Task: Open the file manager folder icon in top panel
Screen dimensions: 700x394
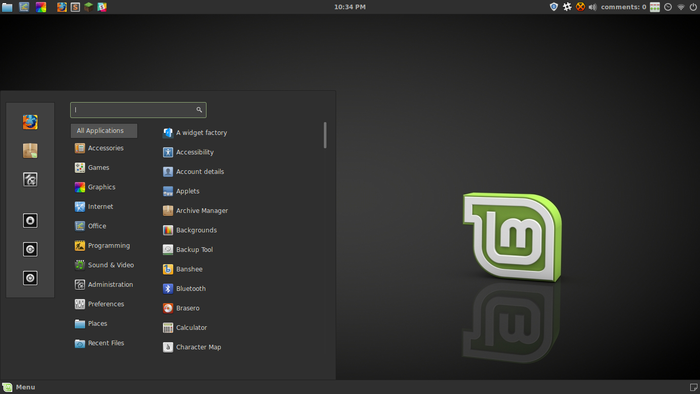Action: 7,7
